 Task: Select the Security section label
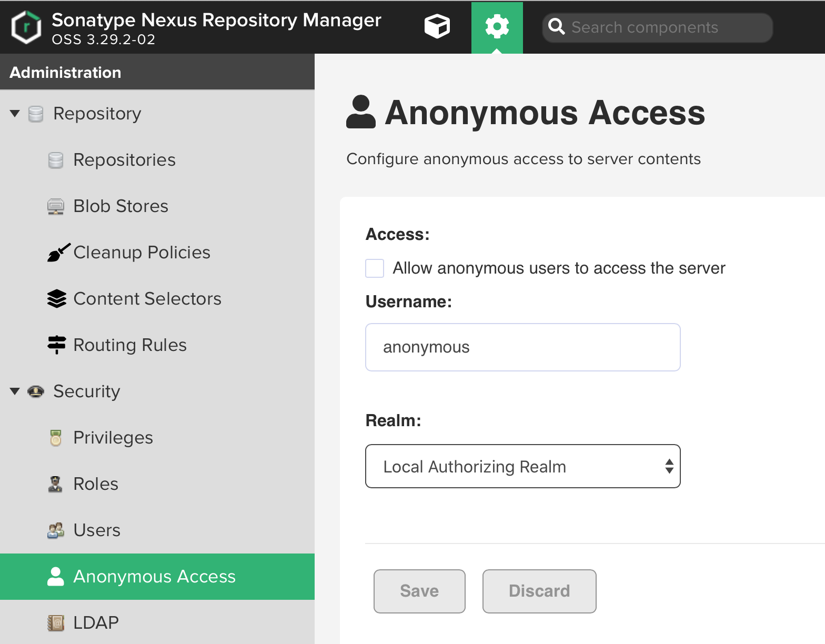[x=87, y=391]
